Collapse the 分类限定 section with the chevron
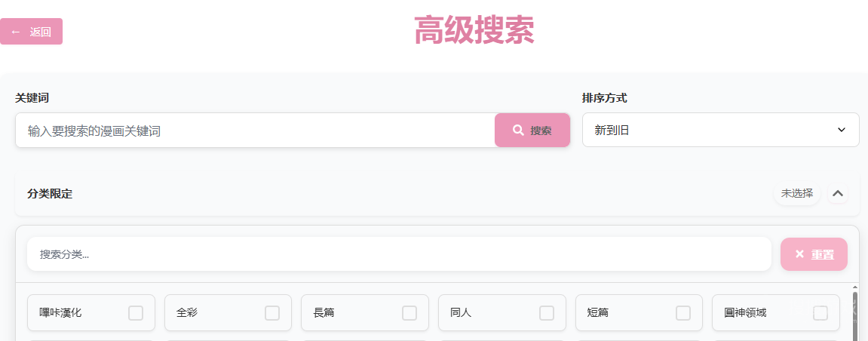 point(838,193)
